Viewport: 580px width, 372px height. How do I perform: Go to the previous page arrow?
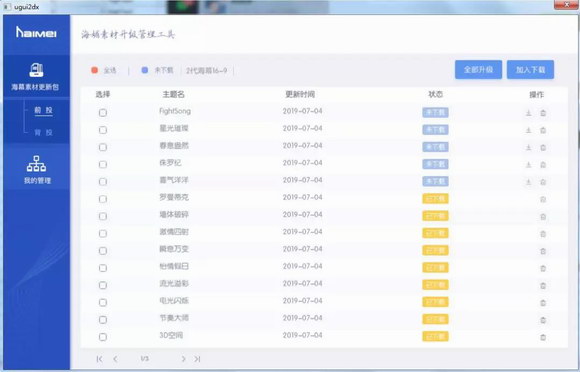(x=115, y=359)
